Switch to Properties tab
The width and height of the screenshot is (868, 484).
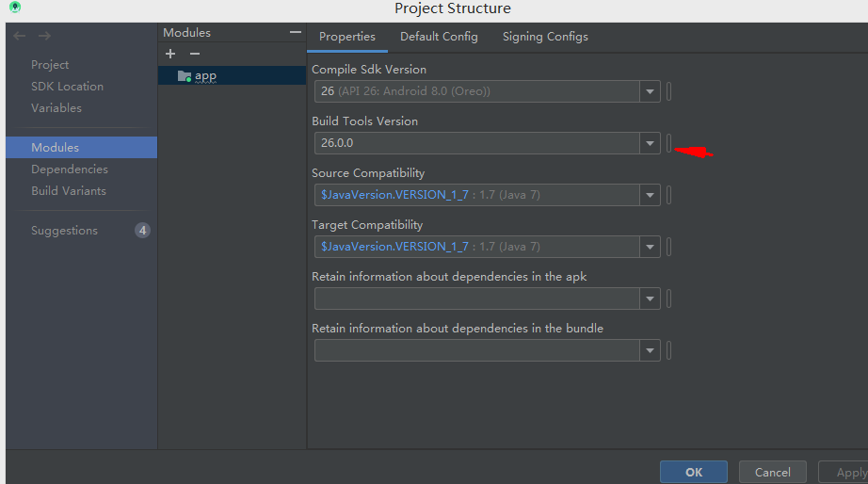pos(347,37)
